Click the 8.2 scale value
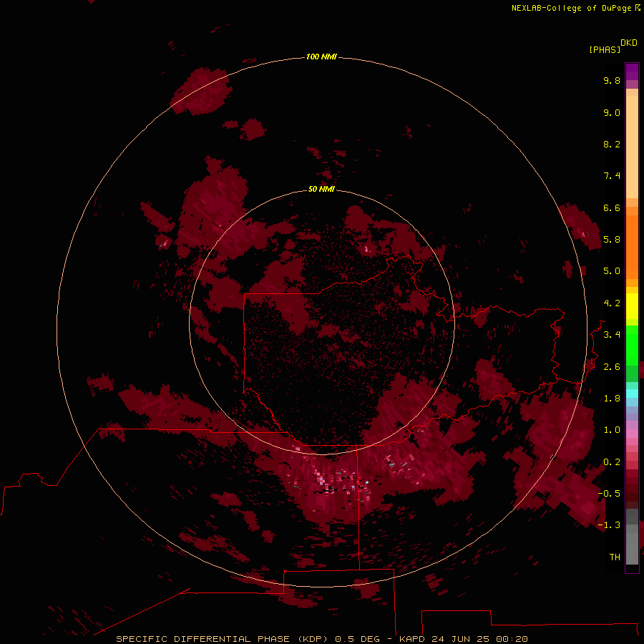The height and width of the screenshot is (644, 644). point(612,144)
